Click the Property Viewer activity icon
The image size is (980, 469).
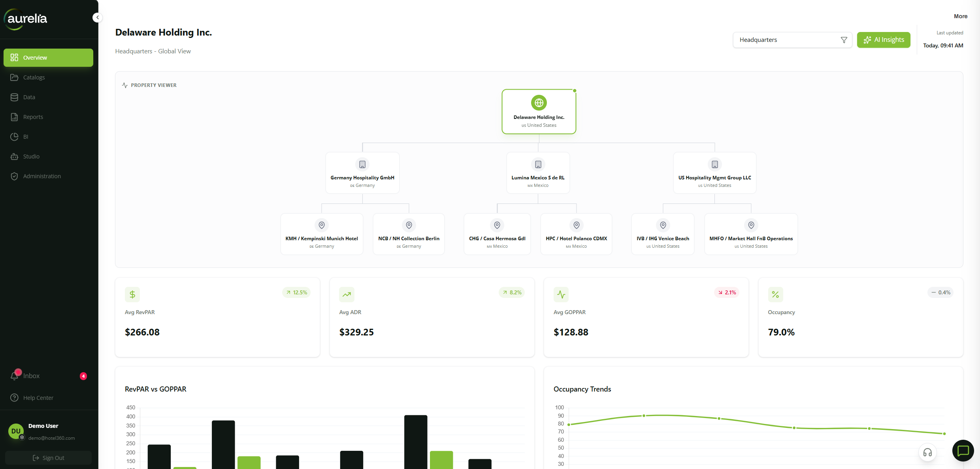125,85
